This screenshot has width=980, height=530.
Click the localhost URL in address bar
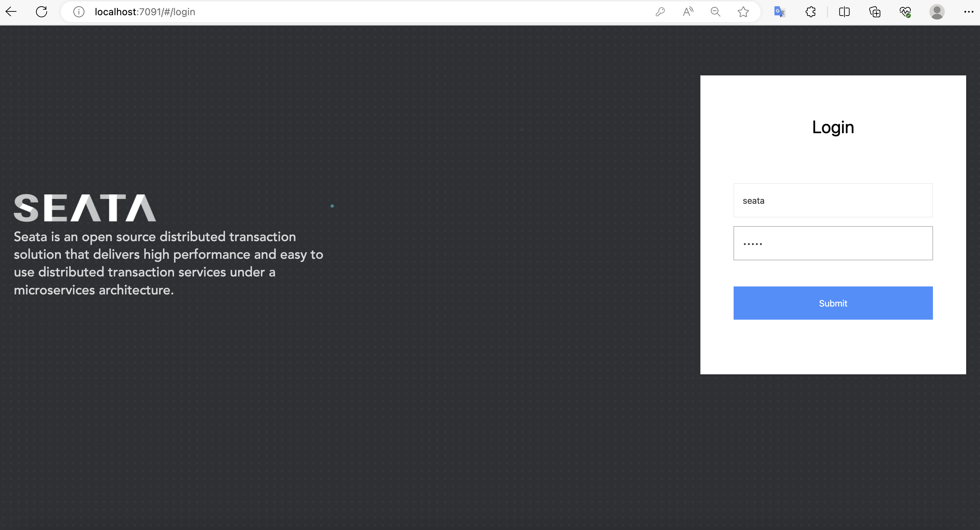[145, 12]
